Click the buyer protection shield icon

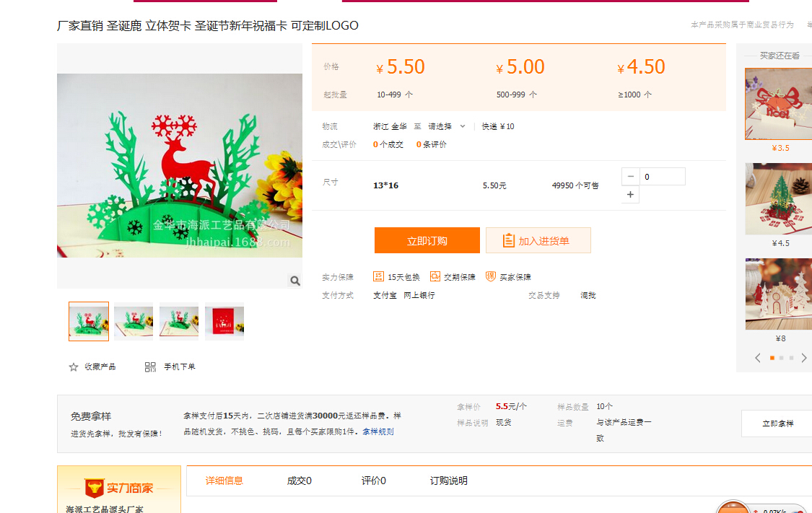(491, 276)
